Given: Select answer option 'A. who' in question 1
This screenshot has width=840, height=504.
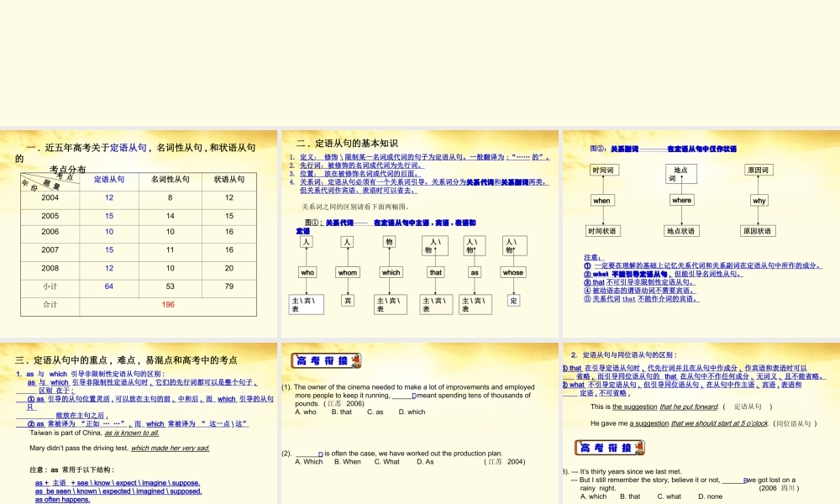Looking at the screenshot, I should click(x=306, y=412).
